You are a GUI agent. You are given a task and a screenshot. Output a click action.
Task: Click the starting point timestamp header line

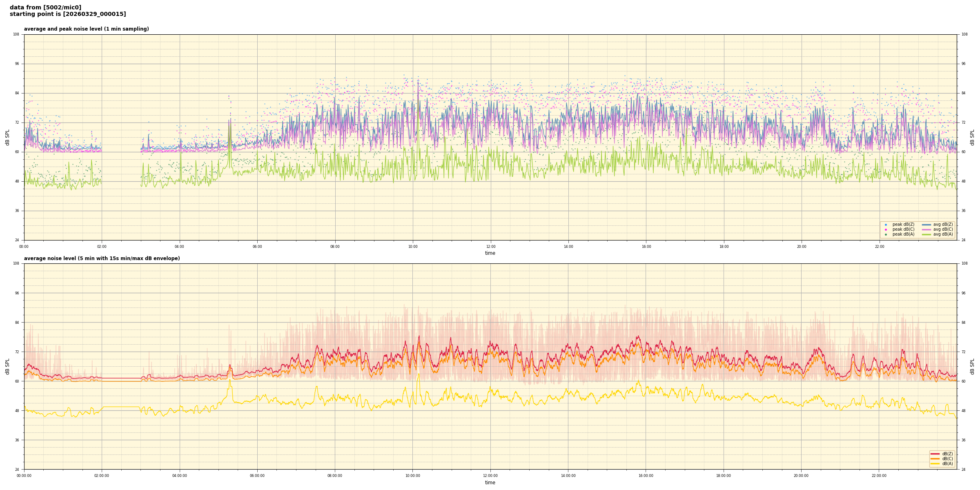click(68, 14)
